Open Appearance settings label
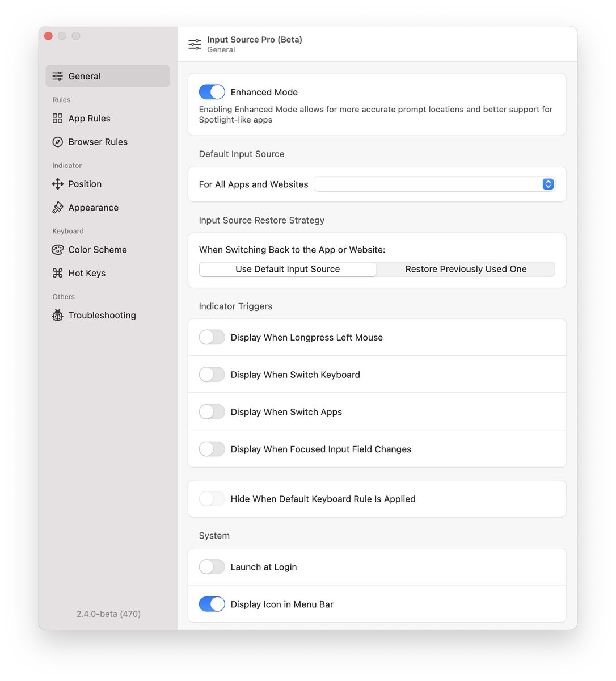The image size is (616, 681). click(x=93, y=208)
